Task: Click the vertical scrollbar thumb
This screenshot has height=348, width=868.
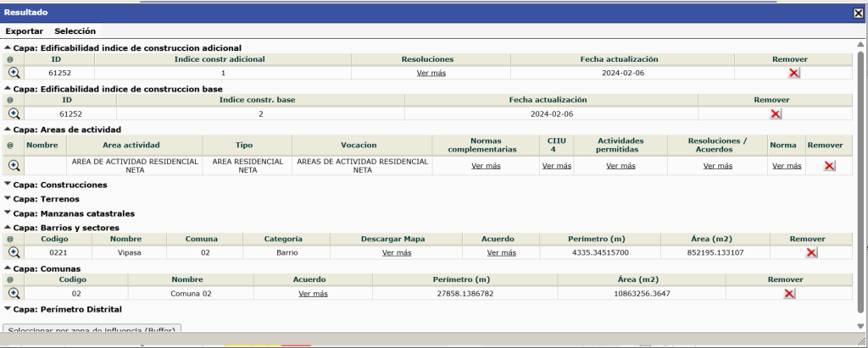Action: [860, 181]
